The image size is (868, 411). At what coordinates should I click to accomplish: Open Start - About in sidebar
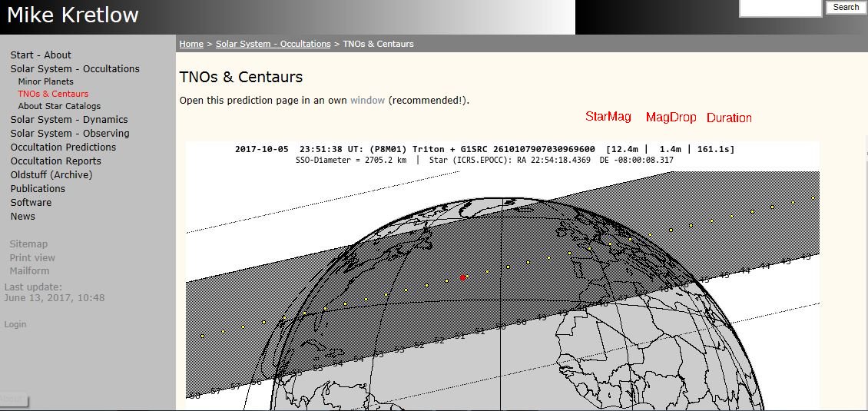point(41,55)
